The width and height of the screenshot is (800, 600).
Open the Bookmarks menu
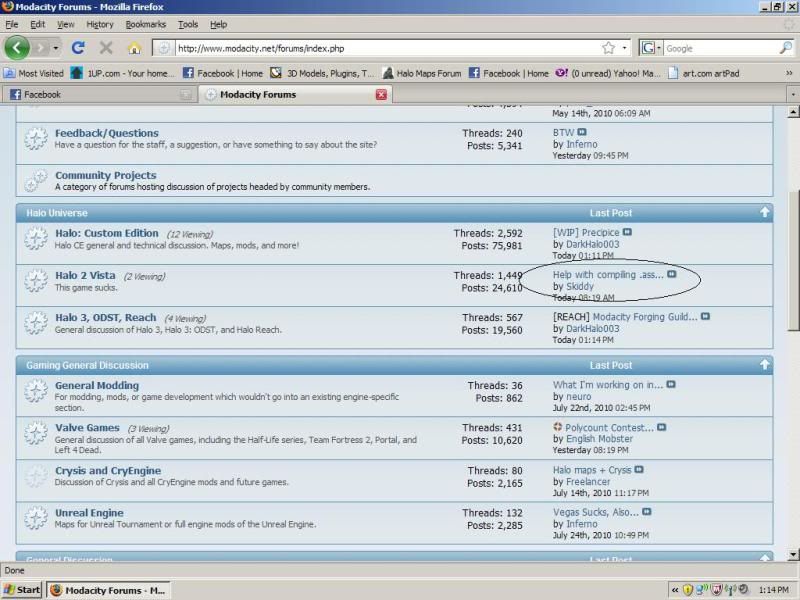145,24
